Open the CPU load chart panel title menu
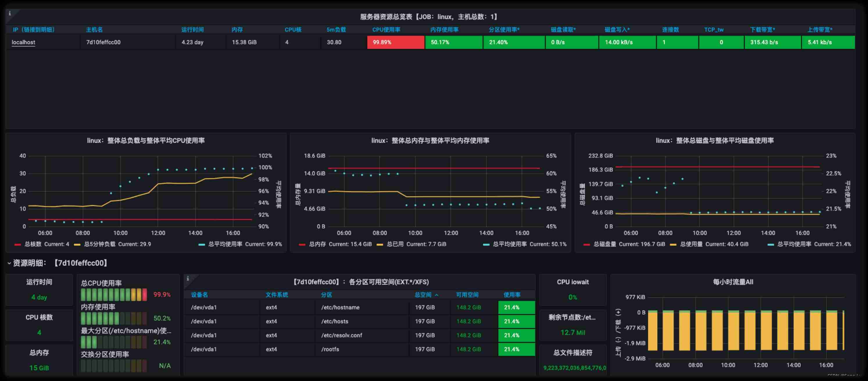Viewport: 868px width, 381px height. click(146, 140)
